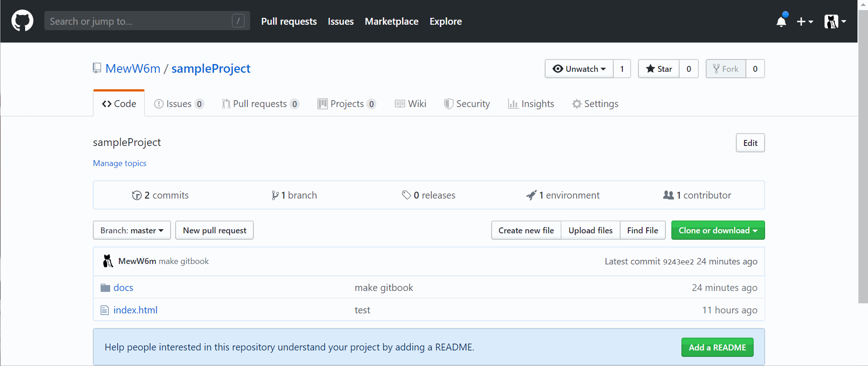Open Pull requests in the top nav
868x366 pixels.
point(289,22)
